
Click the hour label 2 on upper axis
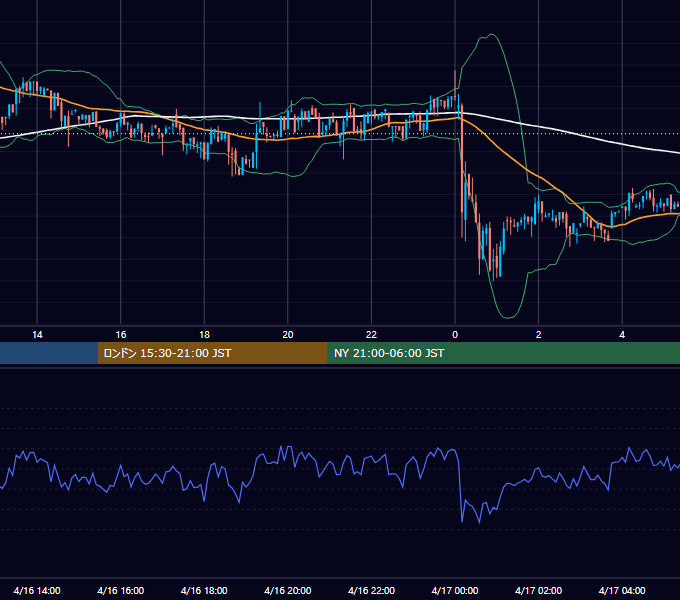(x=539, y=335)
